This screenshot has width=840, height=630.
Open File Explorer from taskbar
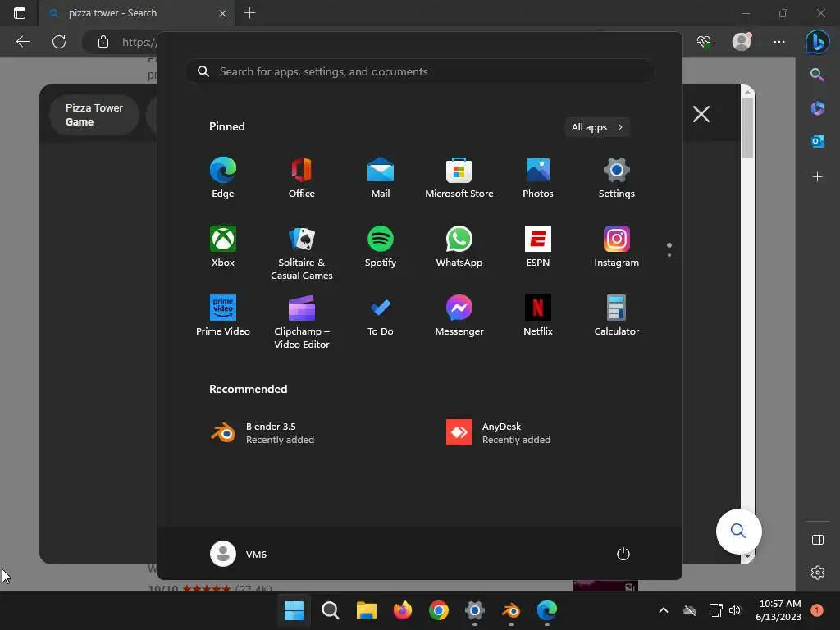coord(367,610)
